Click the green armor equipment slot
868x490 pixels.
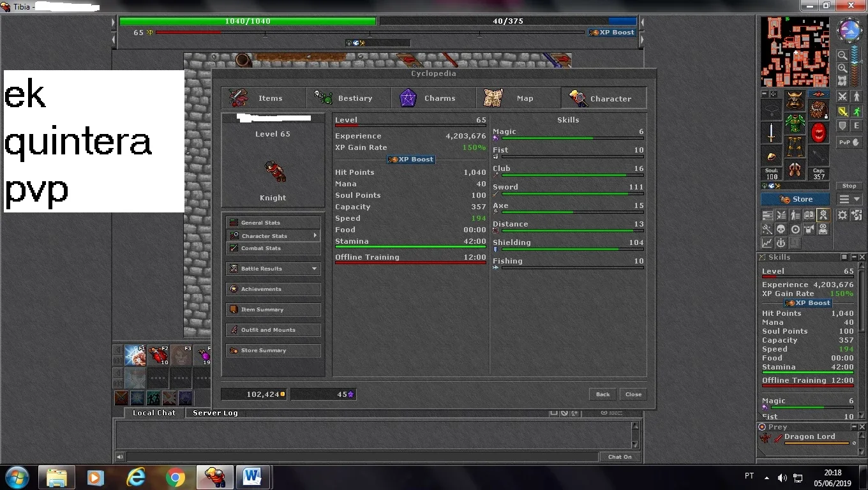[795, 123]
